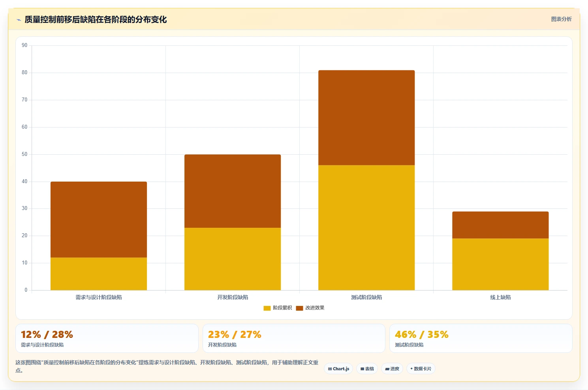Click the 线上缺陷 axis label

pos(500,297)
